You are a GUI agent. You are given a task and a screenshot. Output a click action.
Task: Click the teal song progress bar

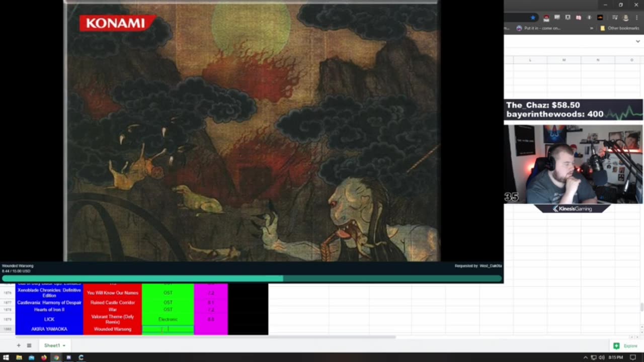point(252,278)
